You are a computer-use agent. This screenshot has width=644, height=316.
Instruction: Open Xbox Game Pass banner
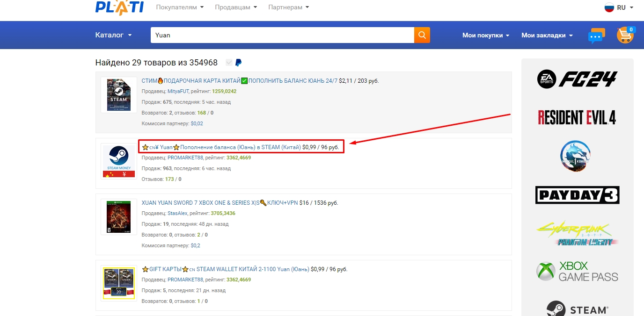tap(577, 272)
